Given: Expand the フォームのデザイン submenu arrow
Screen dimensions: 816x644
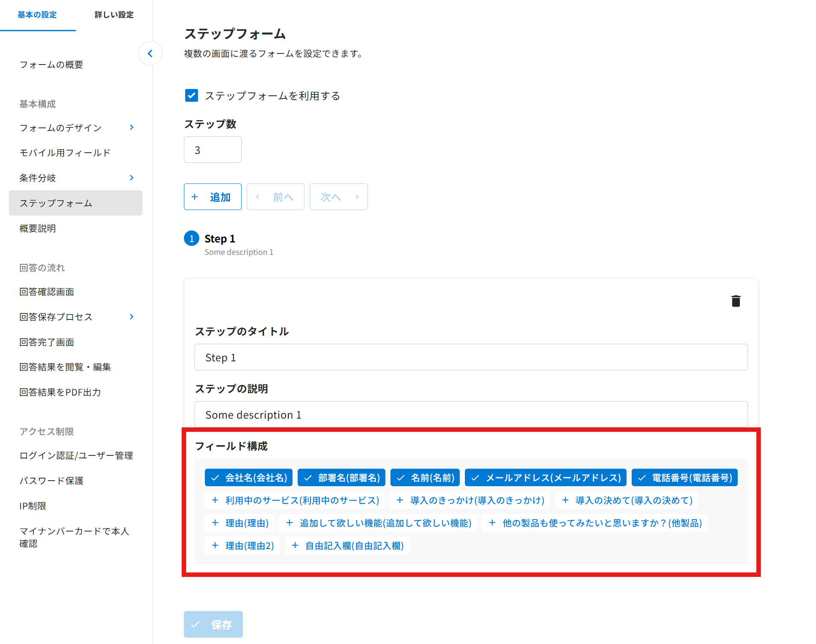Looking at the screenshot, I should [x=132, y=127].
